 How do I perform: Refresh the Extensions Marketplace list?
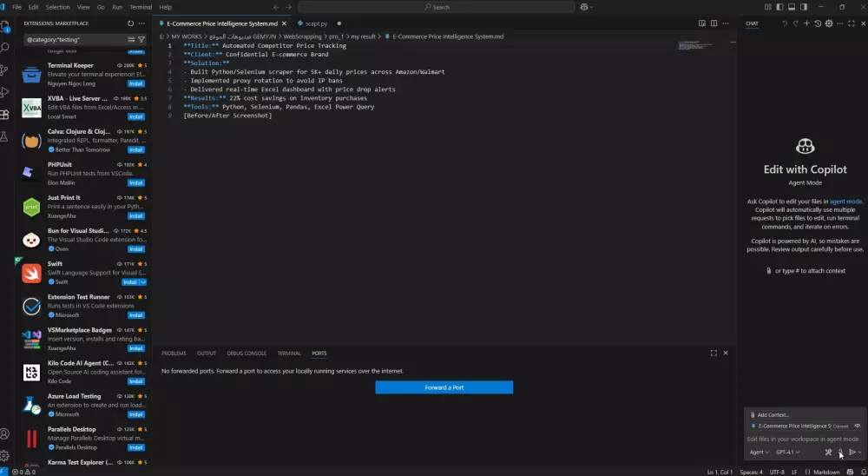tap(131, 23)
